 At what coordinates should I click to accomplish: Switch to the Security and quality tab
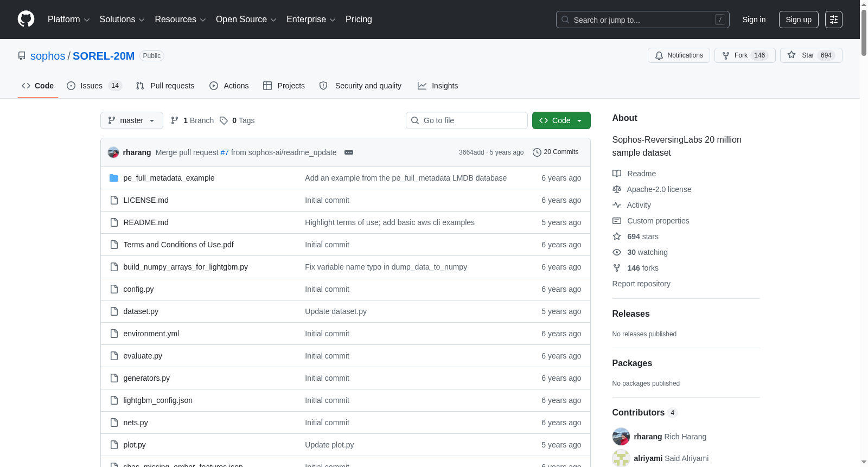coord(361,86)
